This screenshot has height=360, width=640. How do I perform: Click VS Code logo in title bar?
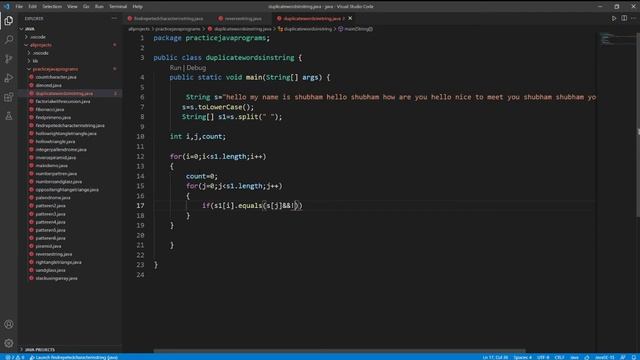[7, 7]
